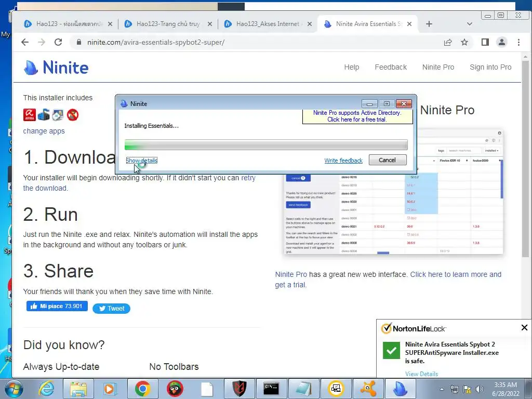This screenshot has width=532, height=399.
Task: Switch to the Hao123 Thai tab
Action: point(69,24)
